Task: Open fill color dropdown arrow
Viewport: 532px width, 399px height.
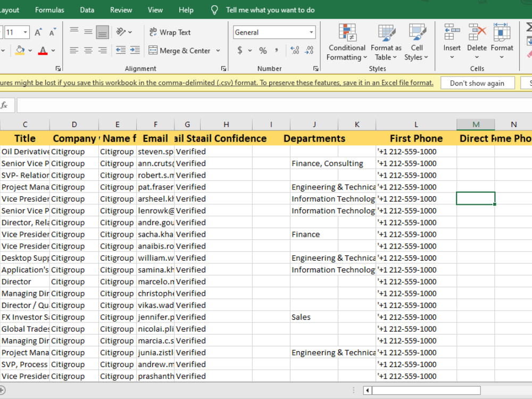Action: point(30,51)
